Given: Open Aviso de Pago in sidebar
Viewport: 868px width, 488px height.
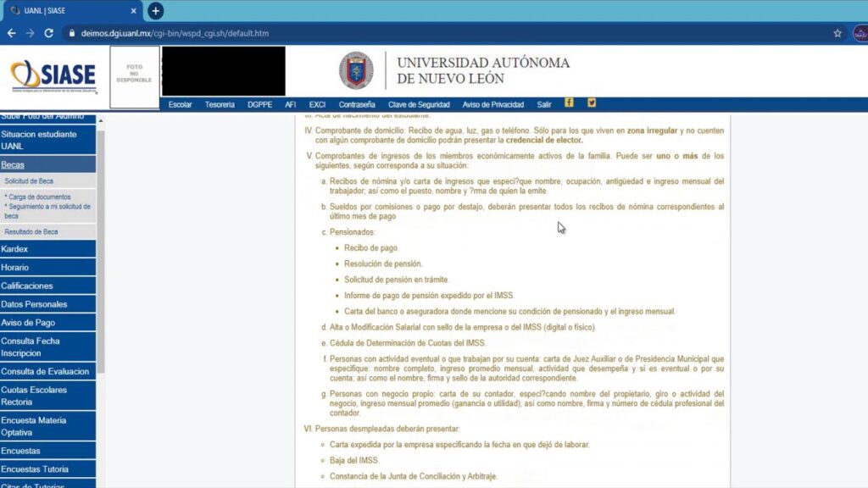Looking at the screenshot, I should 47,322.
